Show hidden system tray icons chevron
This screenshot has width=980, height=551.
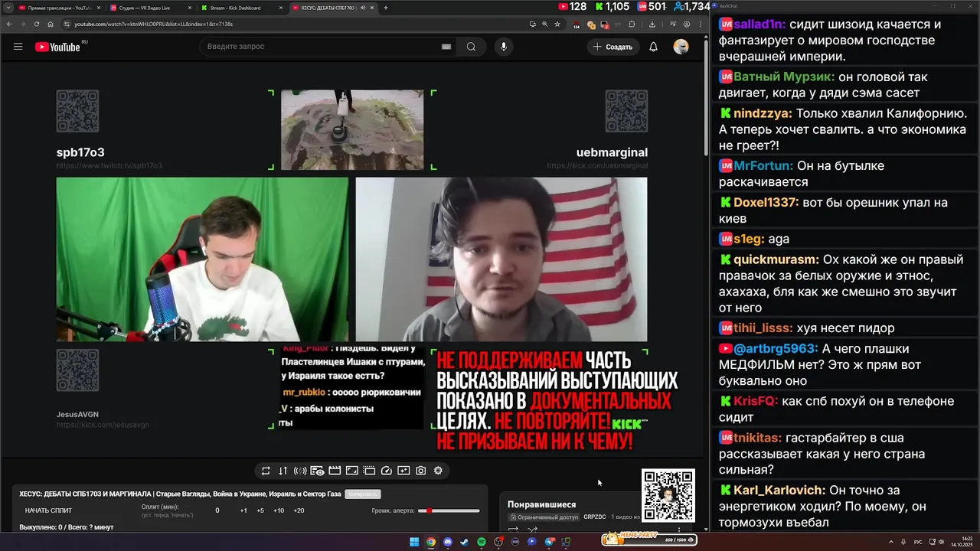893,542
